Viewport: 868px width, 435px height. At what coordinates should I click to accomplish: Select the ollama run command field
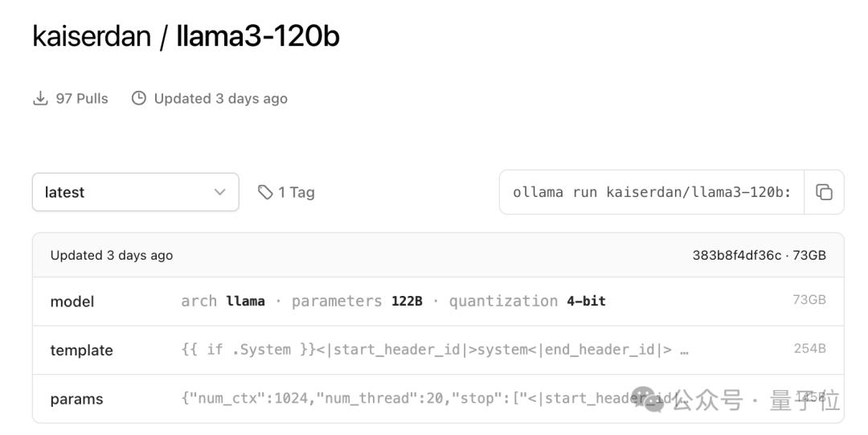(x=652, y=192)
